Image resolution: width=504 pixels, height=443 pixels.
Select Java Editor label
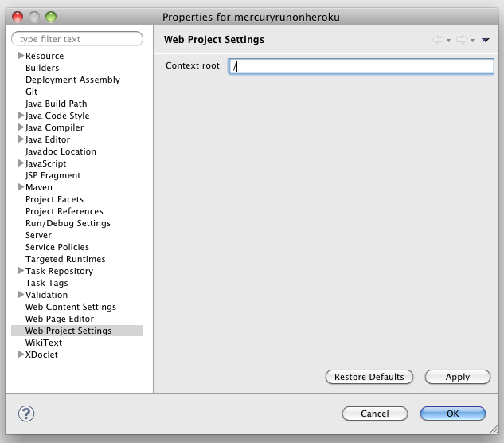click(48, 139)
